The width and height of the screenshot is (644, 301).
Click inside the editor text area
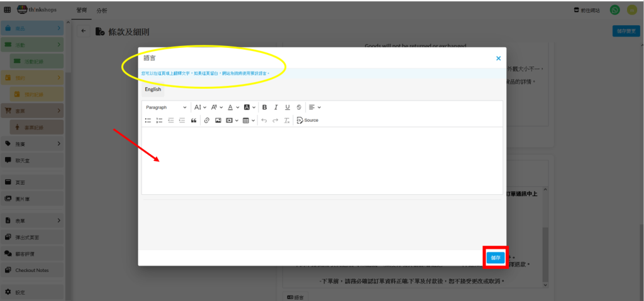coord(321,160)
